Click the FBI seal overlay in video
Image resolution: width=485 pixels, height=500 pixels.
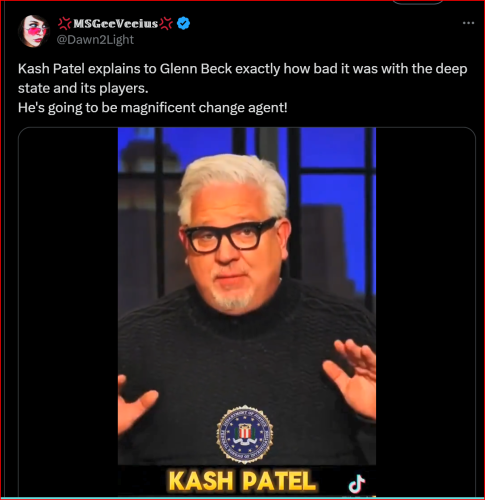[245, 434]
